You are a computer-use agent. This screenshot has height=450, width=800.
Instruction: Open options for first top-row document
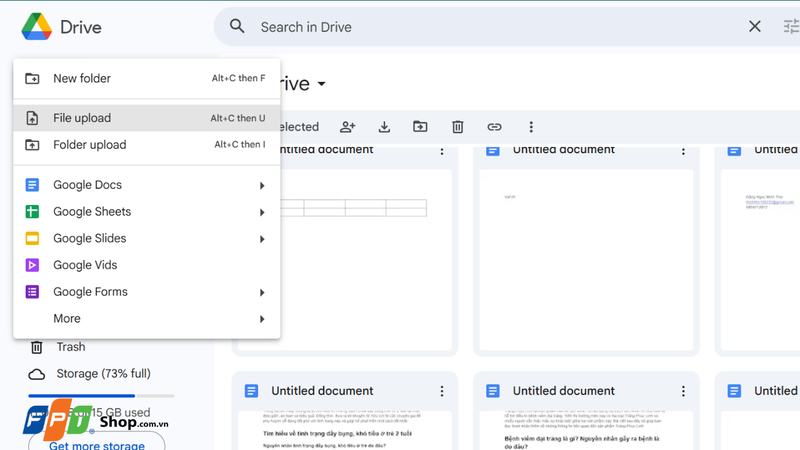click(x=442, y=151)
